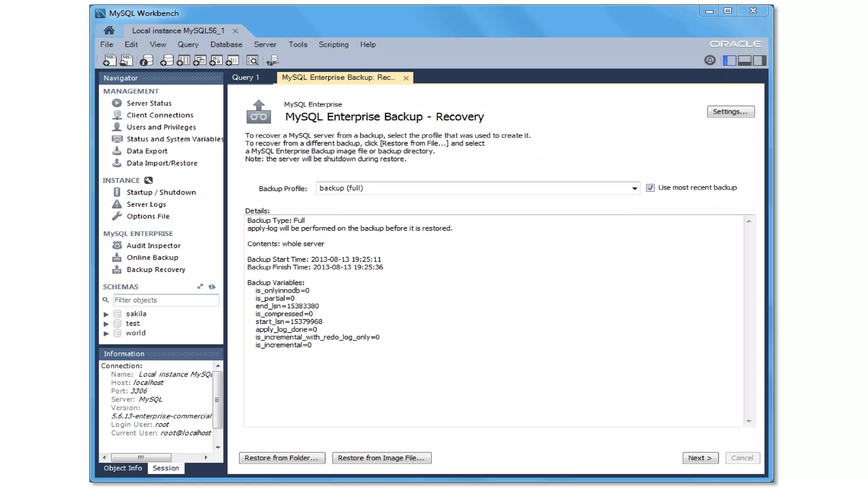The height and width of the screenshot is (488, 868).
Task: Click Details scrollbar up arrow
Action: (749, 221)
